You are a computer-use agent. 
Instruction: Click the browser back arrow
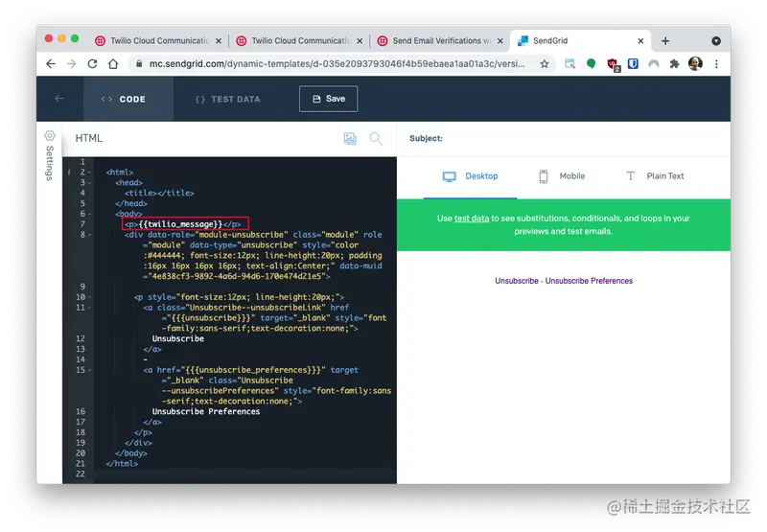pos(51,63)
